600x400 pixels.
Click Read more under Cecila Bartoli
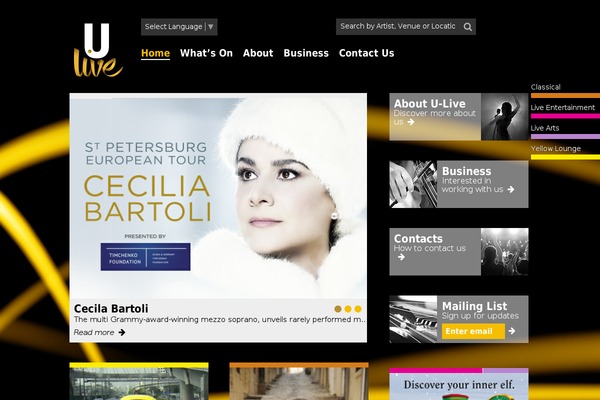[x=94, y=332]
